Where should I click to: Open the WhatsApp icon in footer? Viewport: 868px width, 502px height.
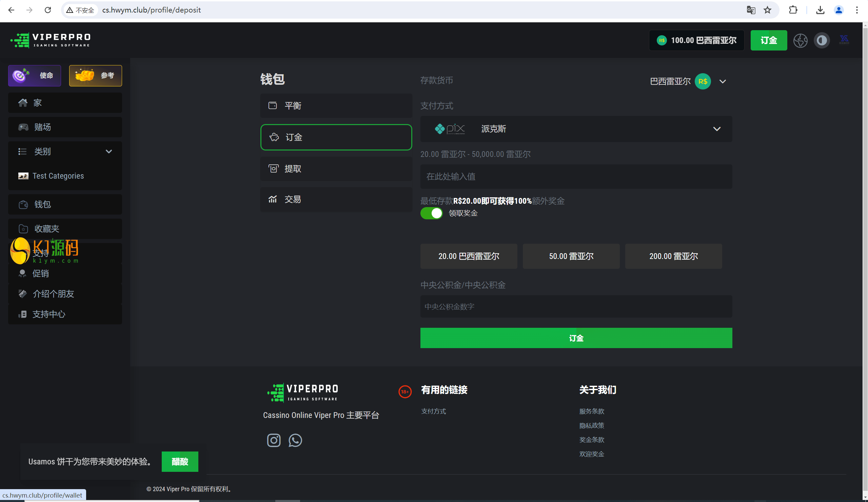click(x=295, y=440)
